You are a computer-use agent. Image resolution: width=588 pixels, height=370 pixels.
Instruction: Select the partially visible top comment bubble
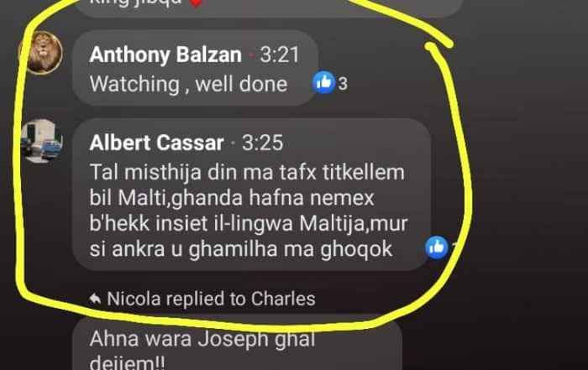(268, 8)
